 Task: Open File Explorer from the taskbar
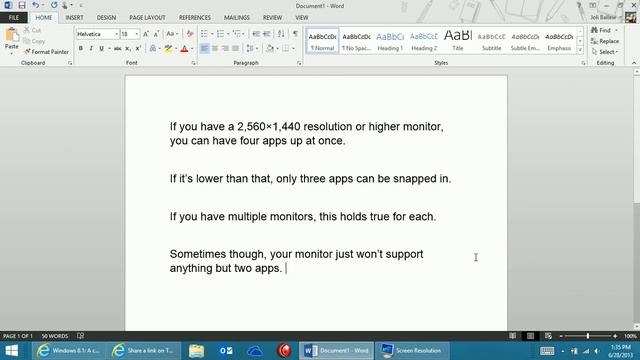tap(196, 351)
